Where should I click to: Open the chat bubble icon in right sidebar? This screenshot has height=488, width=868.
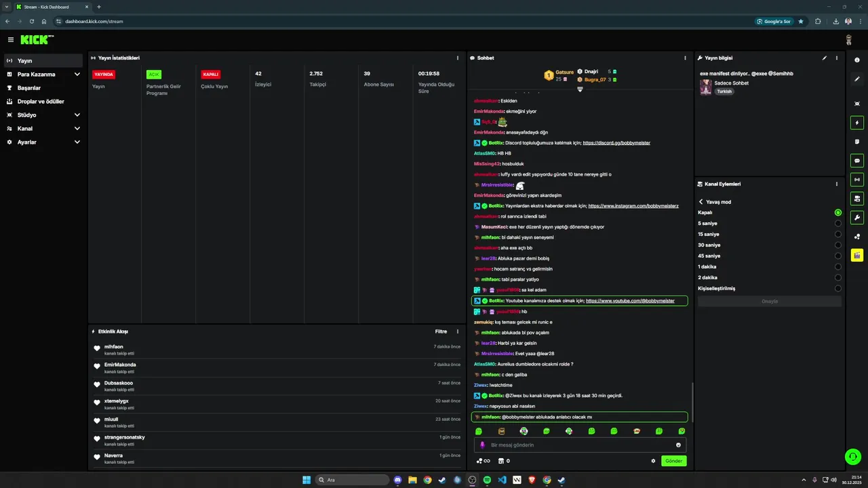pyautogui.click(x=857, y=161)
